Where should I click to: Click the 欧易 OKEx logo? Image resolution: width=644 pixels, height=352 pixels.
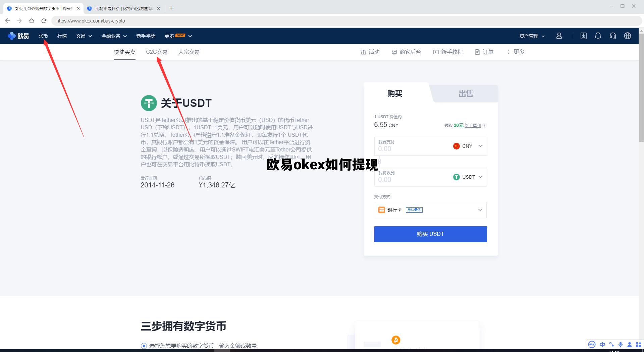point(19,36)
